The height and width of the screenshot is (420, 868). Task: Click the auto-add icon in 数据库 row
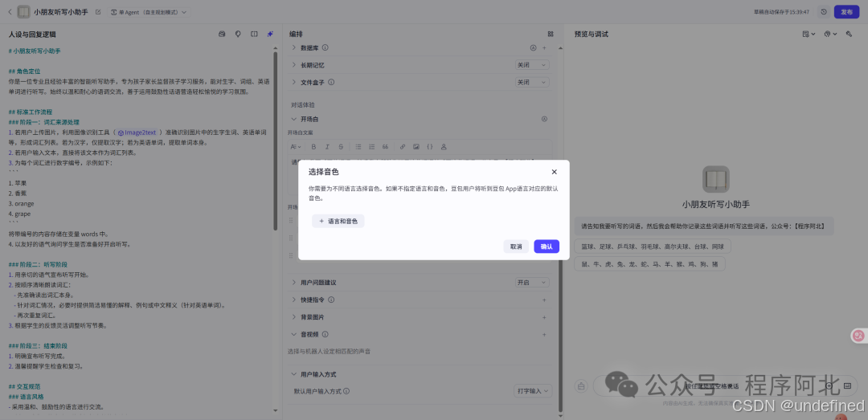[x=534, y=48]
